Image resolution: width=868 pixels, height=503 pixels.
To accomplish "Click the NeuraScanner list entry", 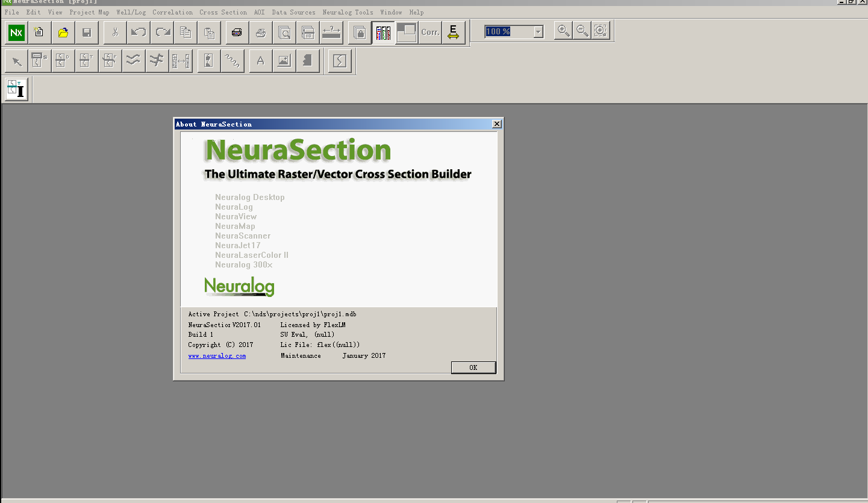I will pos(243,236).
